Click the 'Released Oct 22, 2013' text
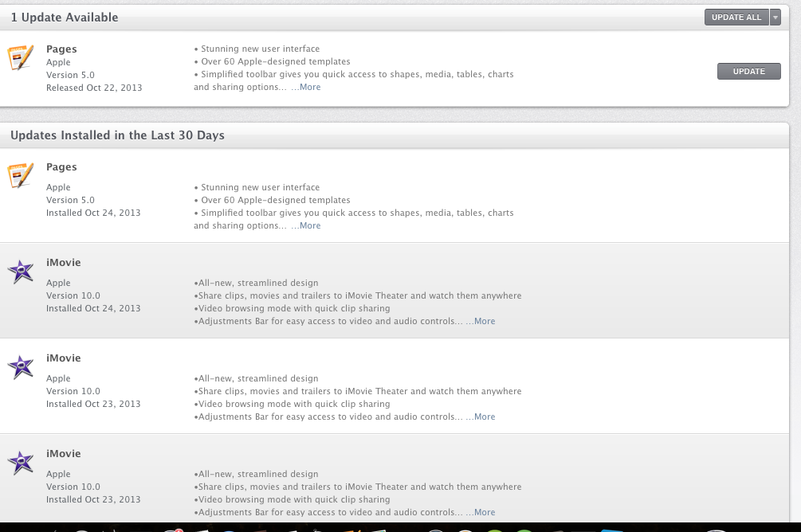 click(x=94, y=88)
